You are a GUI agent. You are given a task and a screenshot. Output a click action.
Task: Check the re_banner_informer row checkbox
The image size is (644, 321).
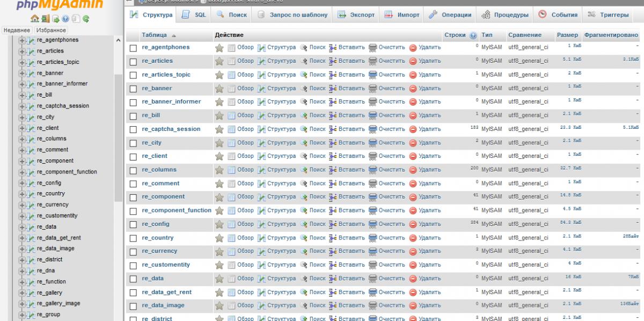pyautogui.click(x=134, y=102)
